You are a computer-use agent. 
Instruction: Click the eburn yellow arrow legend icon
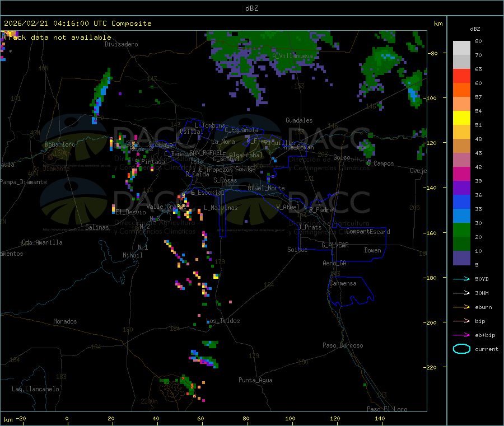pyautogui.click(x=461, y=307)
